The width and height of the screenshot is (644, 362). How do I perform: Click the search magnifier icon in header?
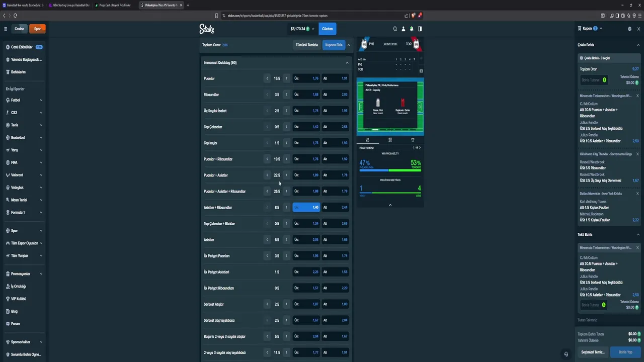(395, 29)
